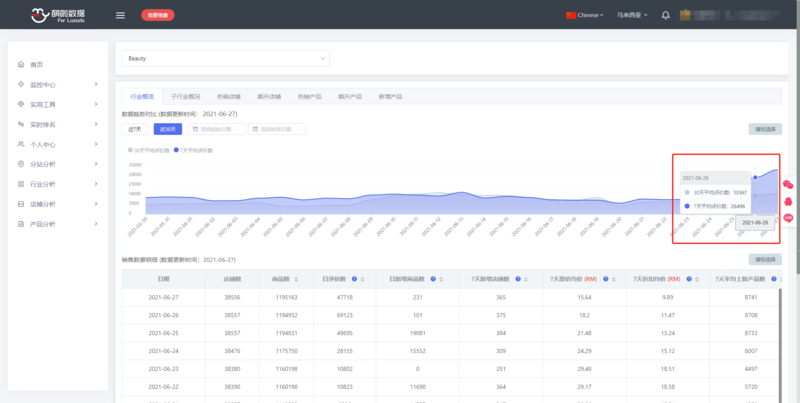Image resolution: width=800 pixels, height=403 pixels.
Task: Open the Beauty category dropdown
Action: (x=224, y=58)
